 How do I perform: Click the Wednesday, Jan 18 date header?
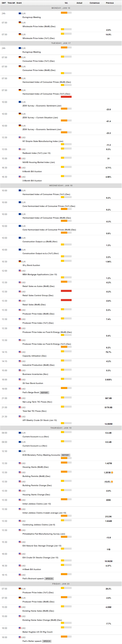tap(61, 186)
